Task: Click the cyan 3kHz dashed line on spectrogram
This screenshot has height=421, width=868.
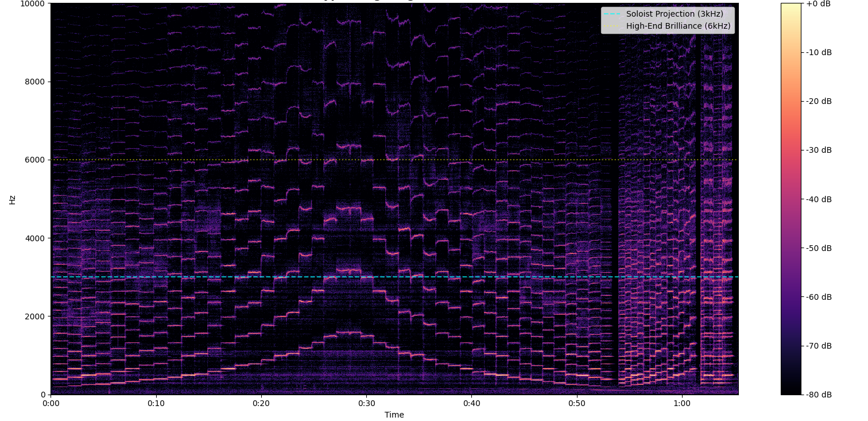Action: 402,277
